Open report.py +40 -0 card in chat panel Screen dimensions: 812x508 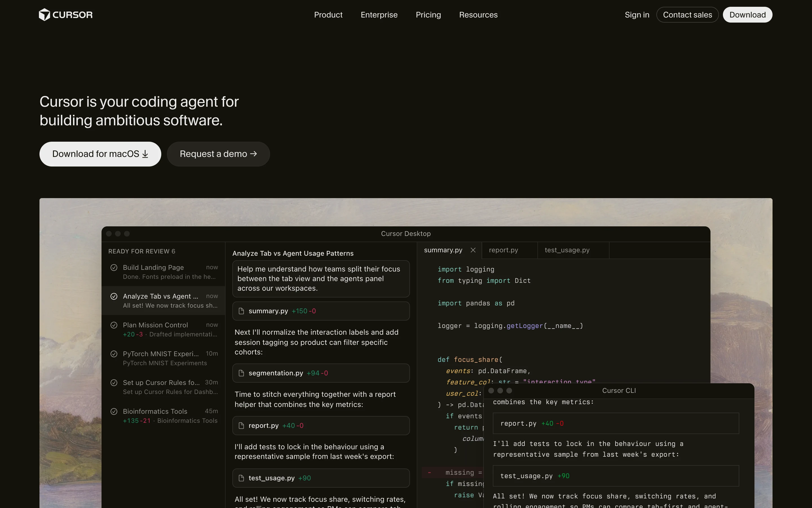[321, 426]
